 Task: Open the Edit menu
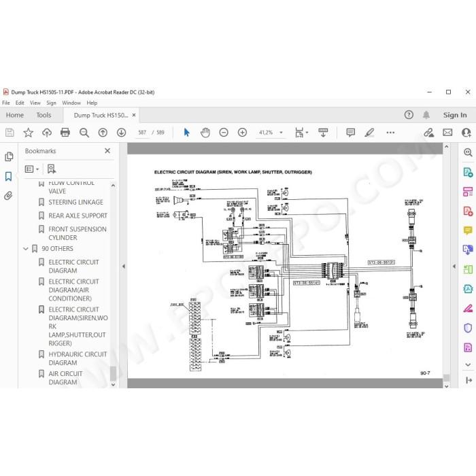coord(20,103)
